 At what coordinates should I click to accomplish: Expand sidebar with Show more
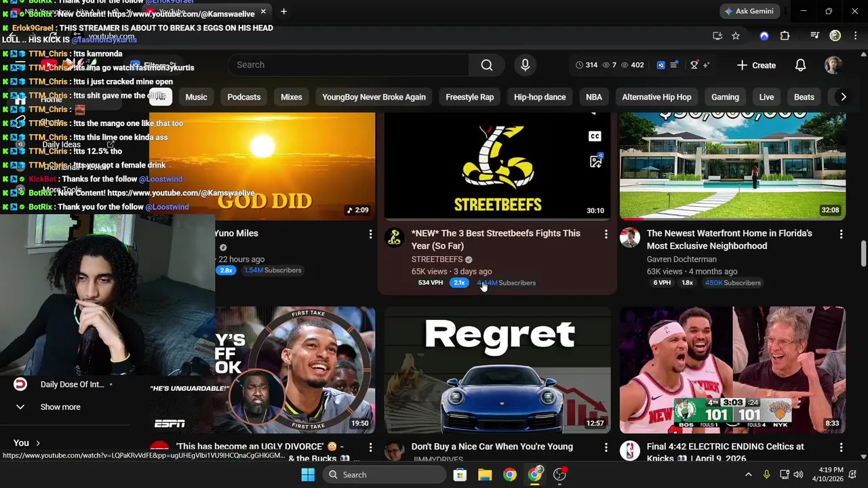(x=60, y=407)
